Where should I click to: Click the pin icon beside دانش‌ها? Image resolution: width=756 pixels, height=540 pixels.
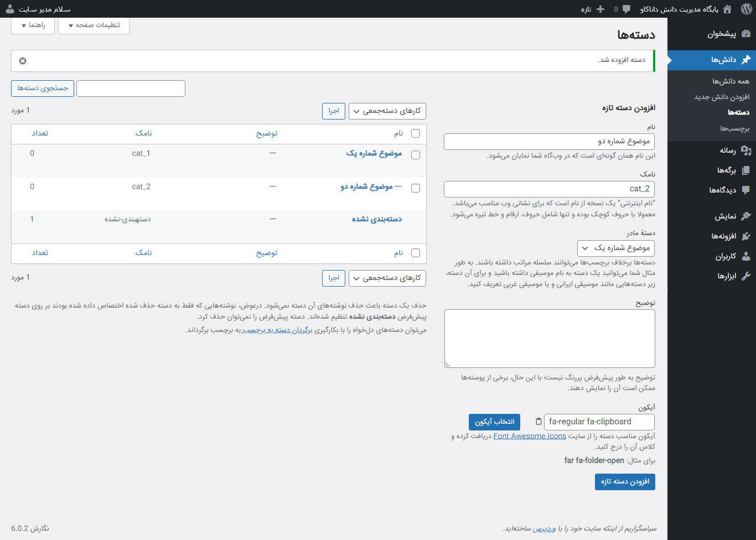point(745,59)
